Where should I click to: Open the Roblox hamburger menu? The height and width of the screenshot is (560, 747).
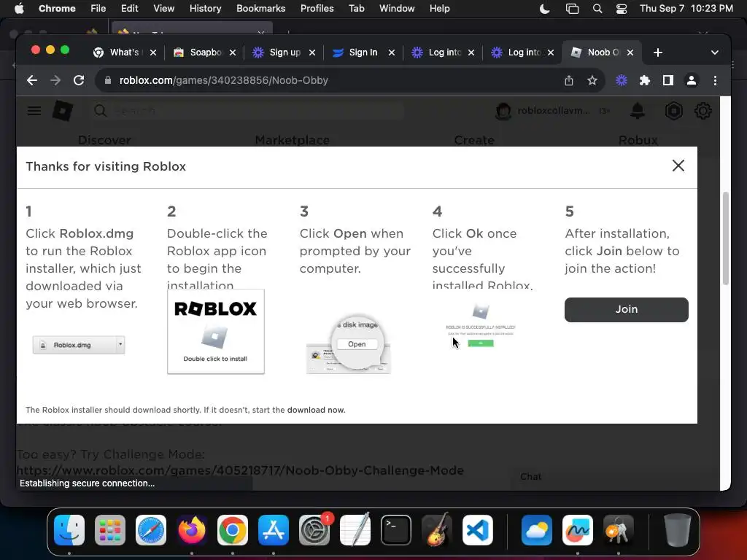34,111
